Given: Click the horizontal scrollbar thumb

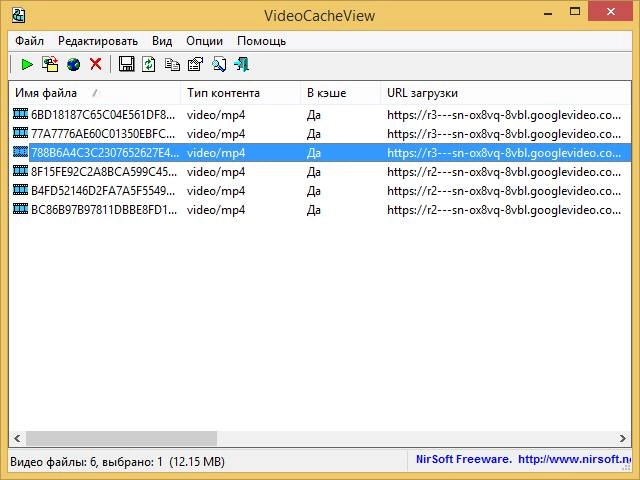Looking at the screenshot, I should pyautogui.click(x=122, y=439).
